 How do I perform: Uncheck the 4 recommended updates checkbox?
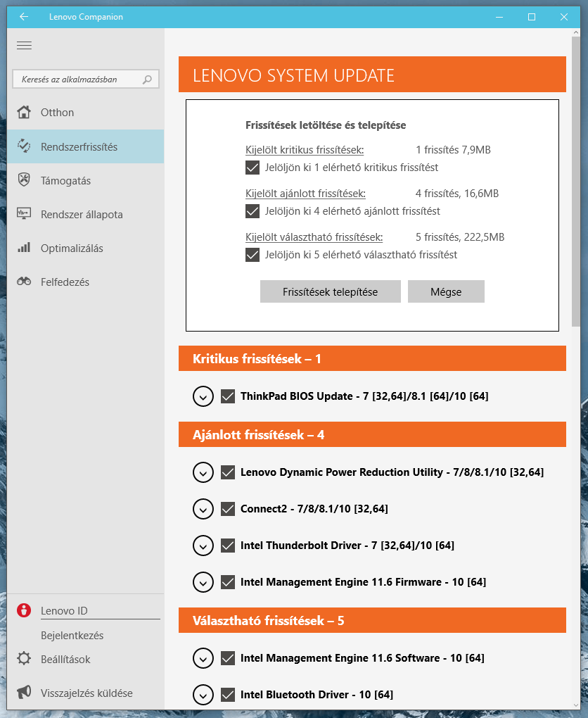pyautogui.click(x=253, y=211)
